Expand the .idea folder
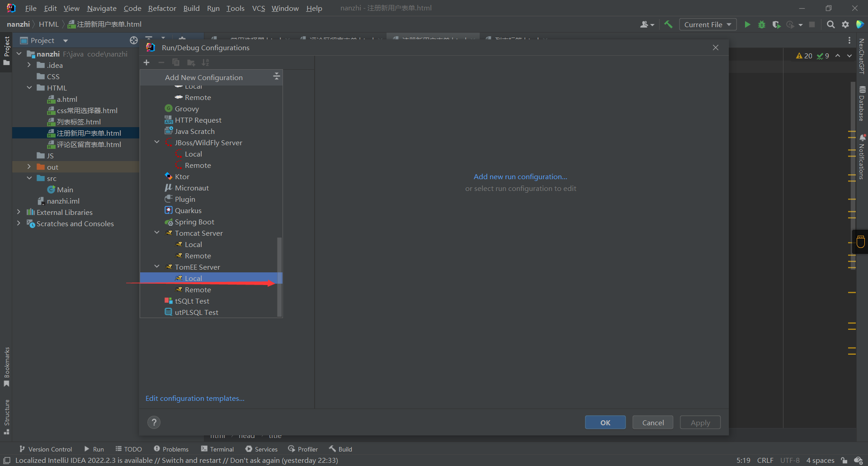This screenshot has height=466, width=868. 29,65
